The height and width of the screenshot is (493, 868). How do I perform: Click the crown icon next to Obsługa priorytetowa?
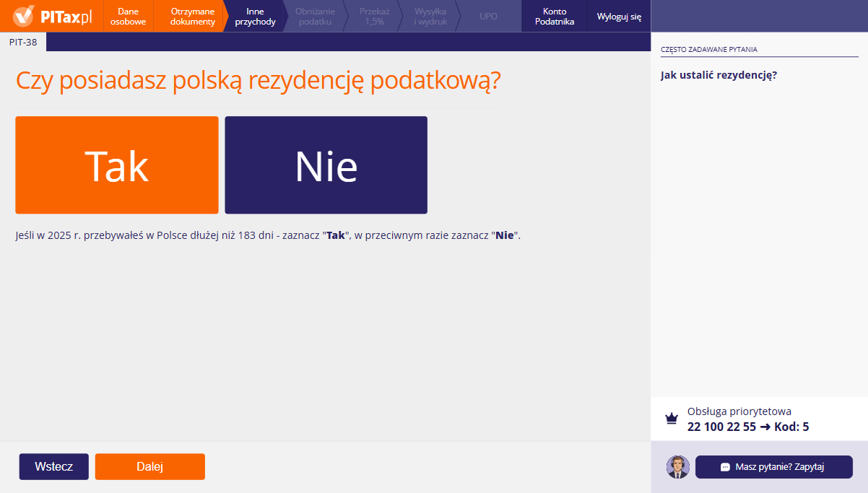672,418
